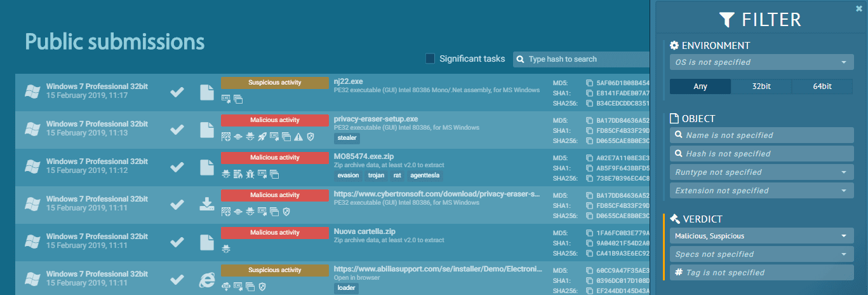This screenshot has width=868, height=295.
Task: Click Suspicious activity badge for nj22.exe
Action: 275,83
